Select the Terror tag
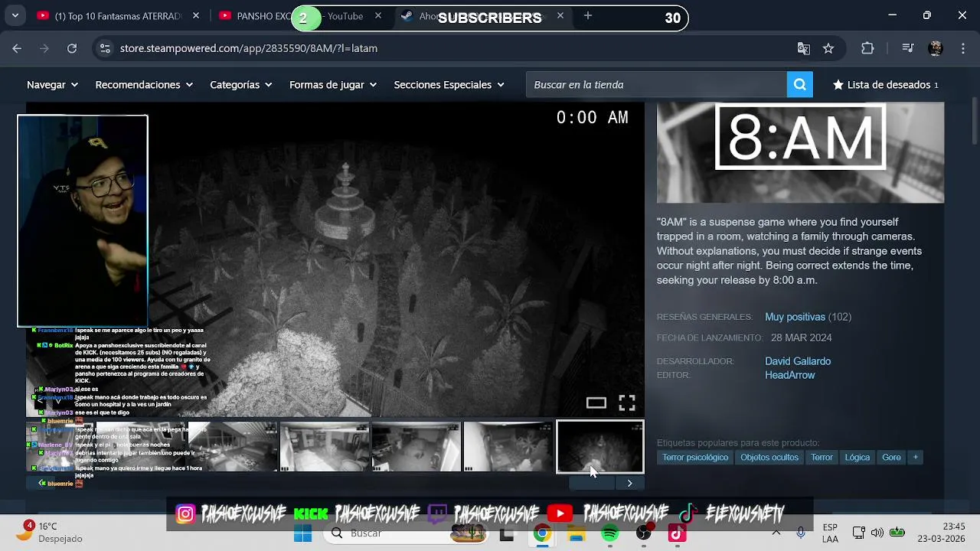Screen dimensions: 980x551 coord(822,457)
